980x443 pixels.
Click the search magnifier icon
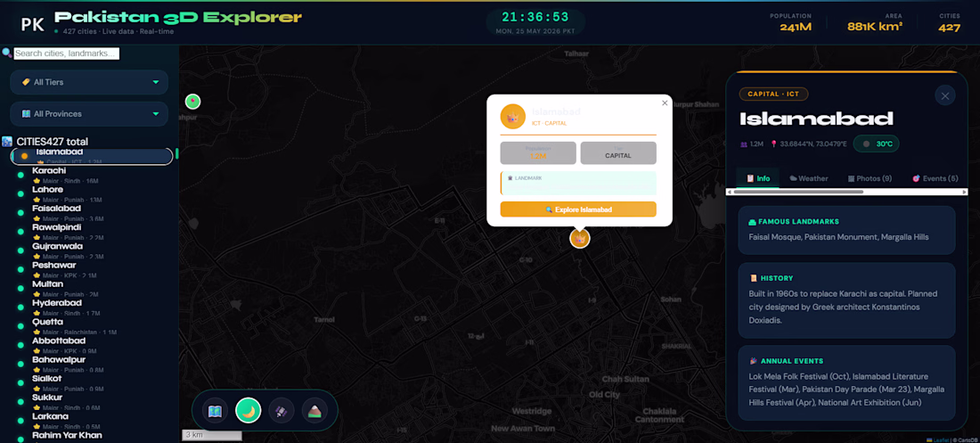pyautogui.click(x=7, y=53)
